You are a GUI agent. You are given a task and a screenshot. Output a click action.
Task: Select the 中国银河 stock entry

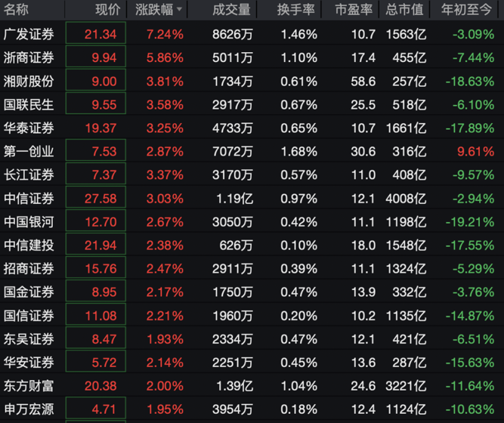click(x=29, y=222)
